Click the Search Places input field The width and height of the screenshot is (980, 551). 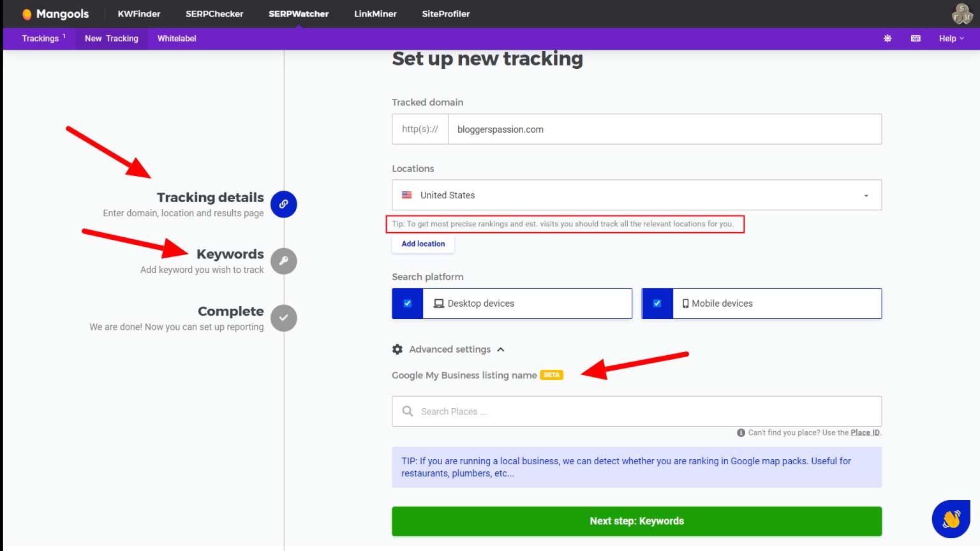click(x=637, y=411)
